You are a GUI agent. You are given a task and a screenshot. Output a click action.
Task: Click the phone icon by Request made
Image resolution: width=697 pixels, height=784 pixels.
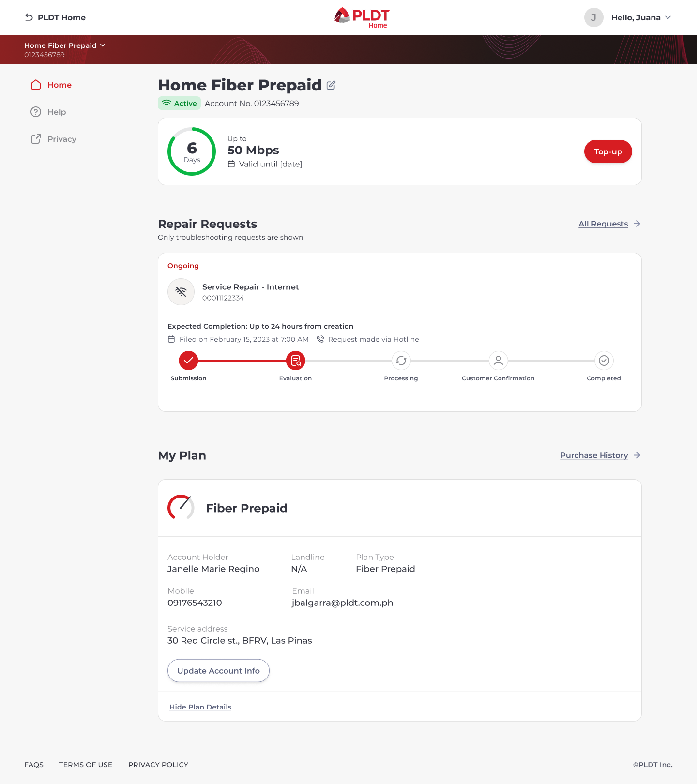coord(320,339)
